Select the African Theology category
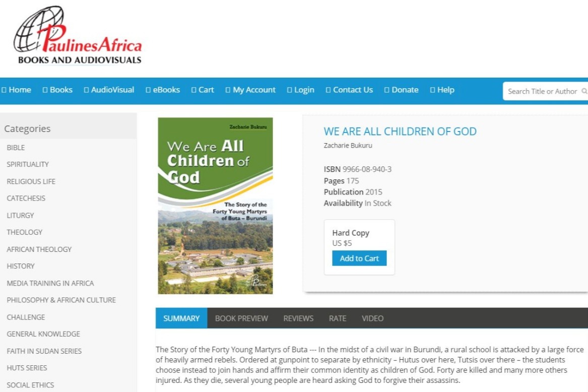 [39, 249]
